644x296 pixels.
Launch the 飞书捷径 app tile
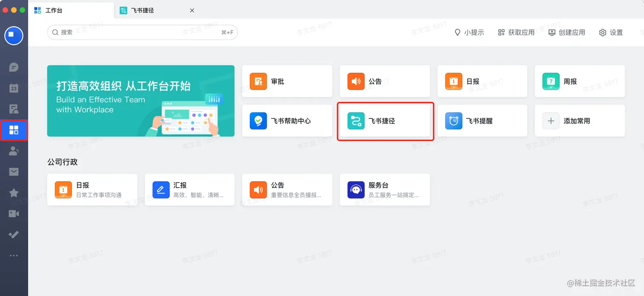click(x=385, y=121)
